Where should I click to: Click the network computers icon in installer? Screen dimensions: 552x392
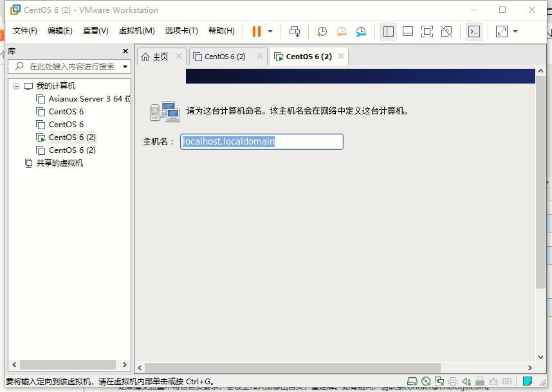[x=165, y=112]
